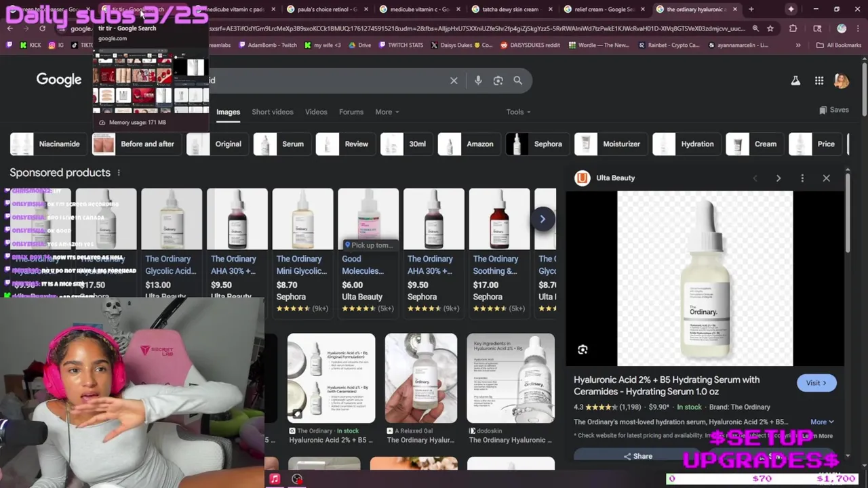Viewport: 868px width, 488px height.
Task: Switch to Images tab
Action: pos(228,112)
